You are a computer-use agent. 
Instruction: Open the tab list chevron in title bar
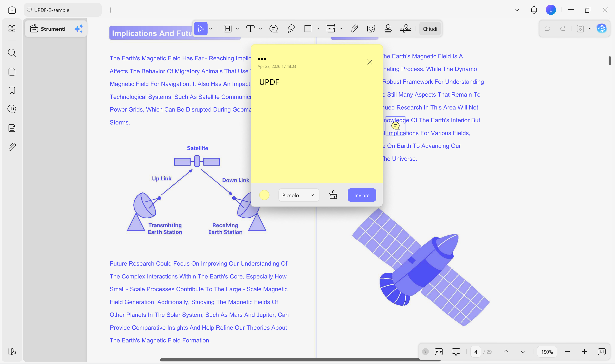point(517,10)
